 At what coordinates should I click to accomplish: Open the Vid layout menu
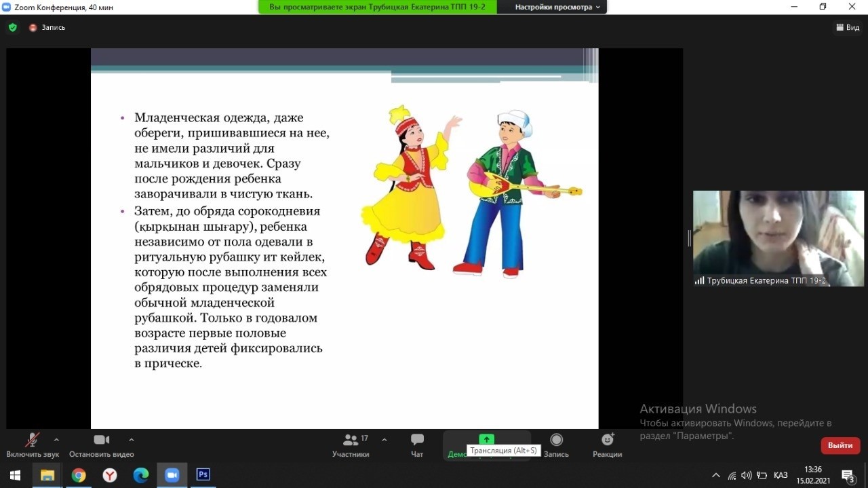[x=848, y=28]
